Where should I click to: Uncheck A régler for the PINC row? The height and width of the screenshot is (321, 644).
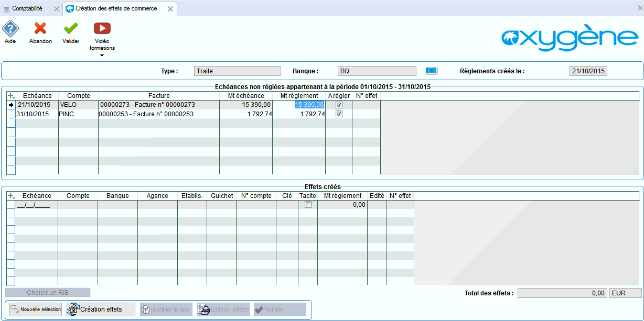click(339, 114)
